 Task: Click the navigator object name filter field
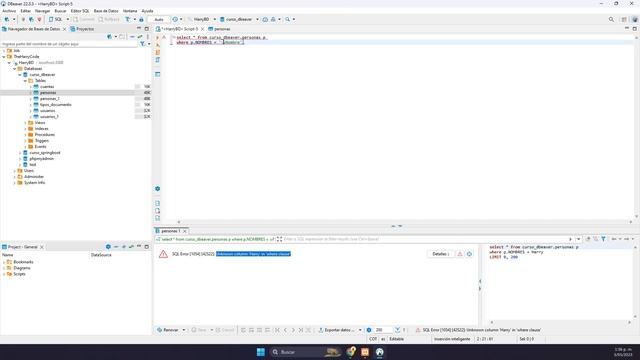tap(69, 44)
